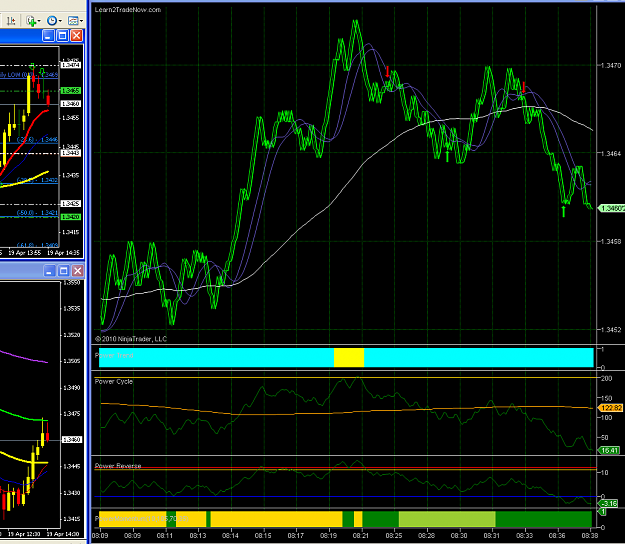Click the 08:38 time axis label
Image resolution: width=625 pixels, height=544 pixels.
point(590,536)
